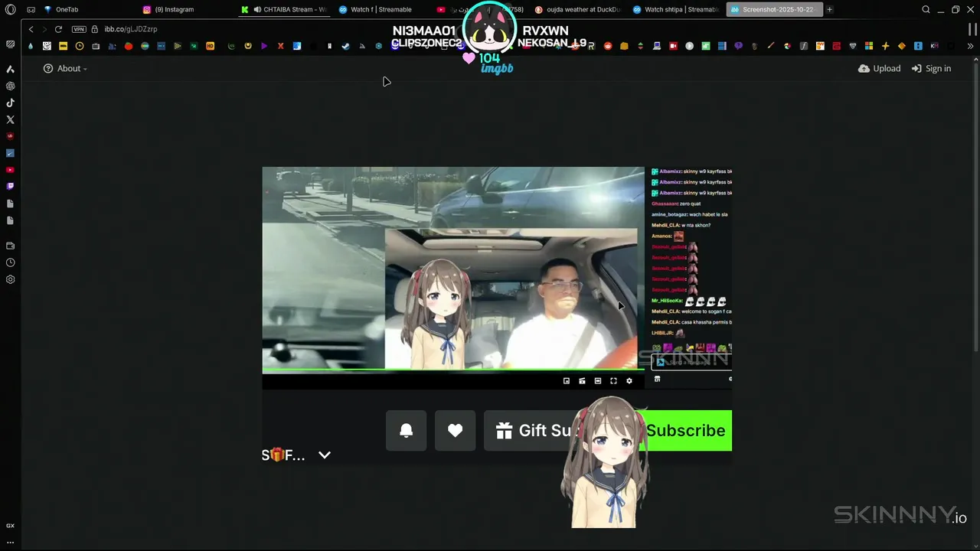The width and height of the screenshot is (980, 551).
Task: Open TikTok in the sidebar
Action: click(10, 103)
